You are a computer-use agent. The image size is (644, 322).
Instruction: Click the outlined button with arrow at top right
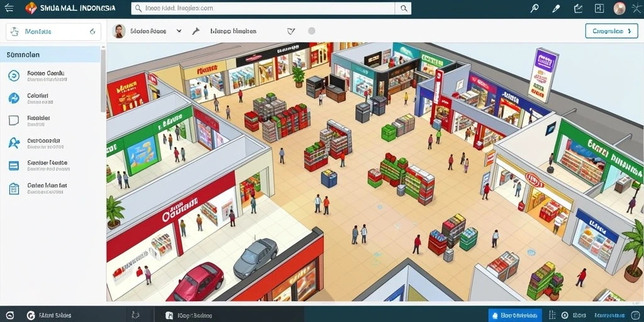click(611, 31)
